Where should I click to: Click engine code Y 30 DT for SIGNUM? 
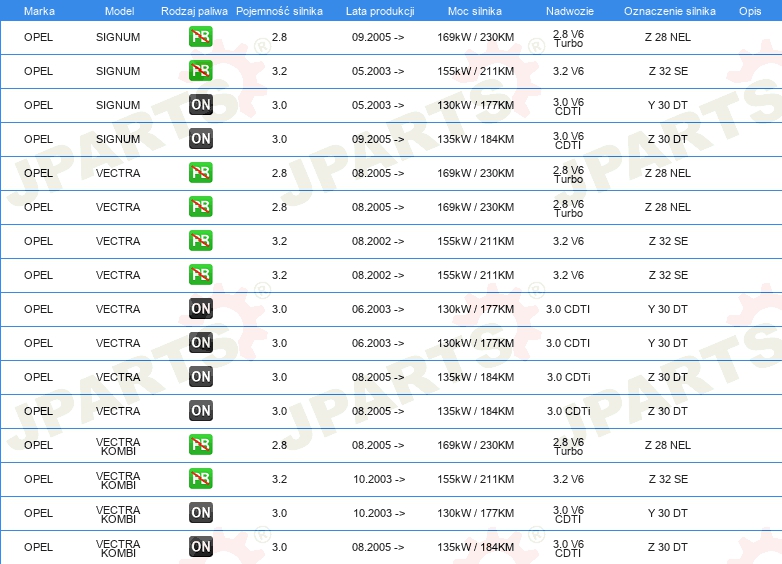pos(668,105)
